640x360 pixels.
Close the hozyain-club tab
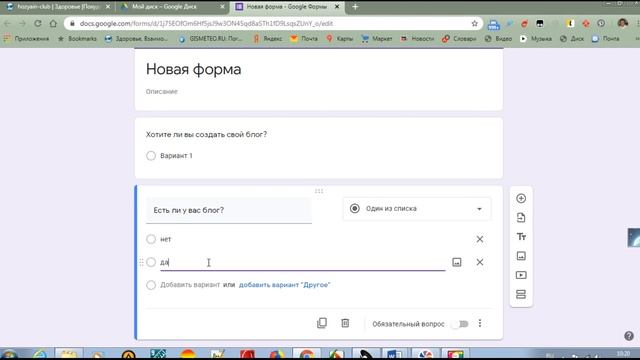pos(108,7)
